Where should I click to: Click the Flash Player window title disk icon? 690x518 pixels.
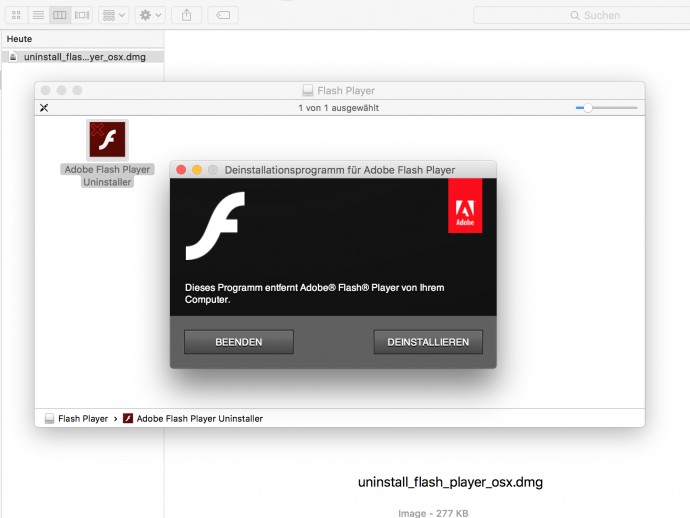pyautogui.click(x=308, y=91)
